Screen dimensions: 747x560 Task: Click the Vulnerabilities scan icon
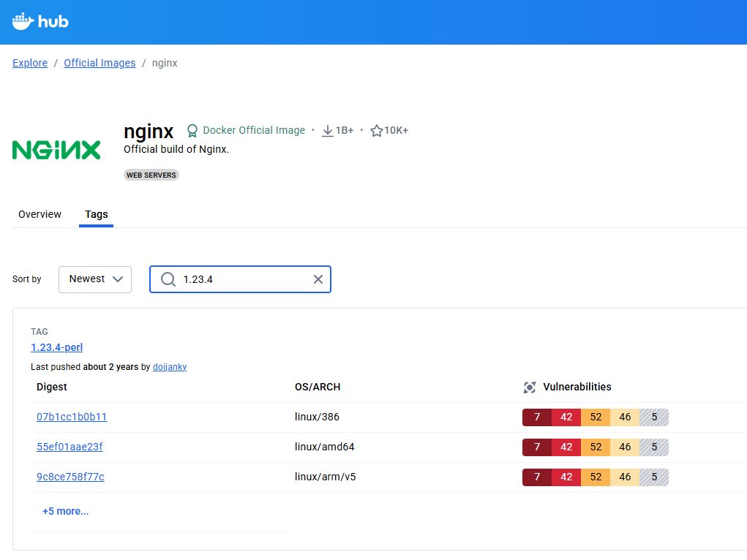pos(529,387)
